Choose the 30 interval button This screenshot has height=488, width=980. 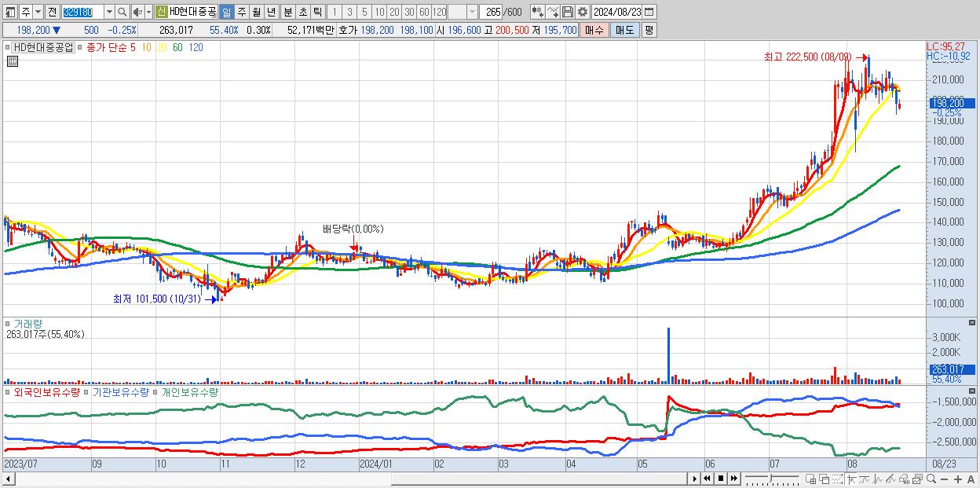tap(409, 12)
